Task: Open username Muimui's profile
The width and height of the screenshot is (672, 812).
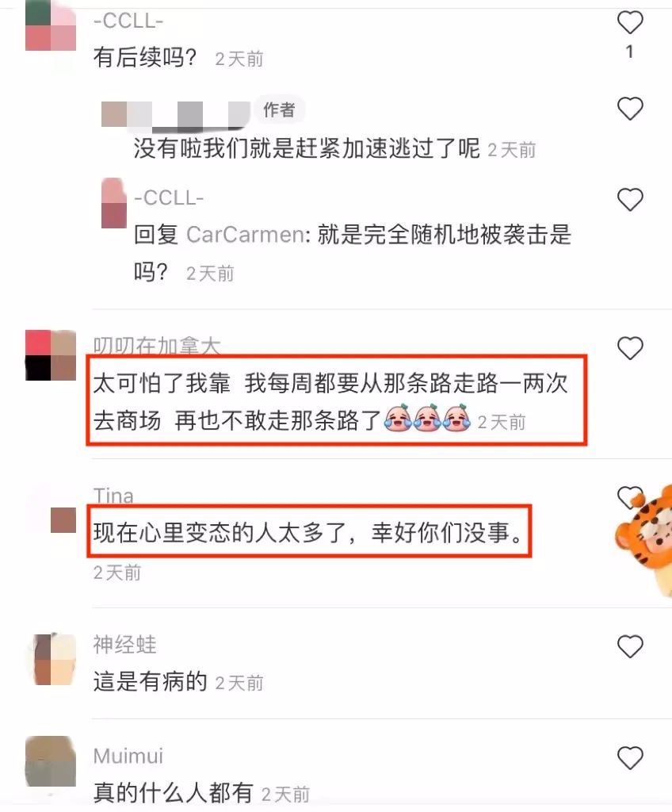Action: tap(128, 756)
